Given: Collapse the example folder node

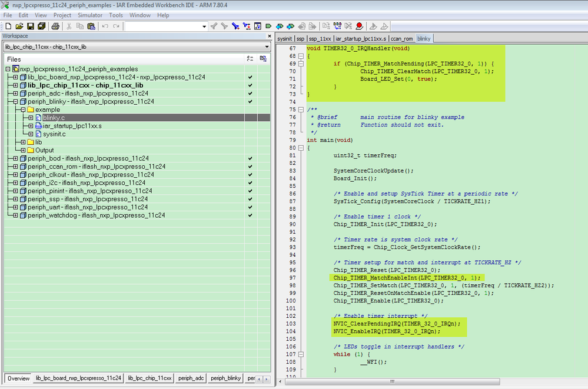Looking at the screenshot, I should 24,110.
